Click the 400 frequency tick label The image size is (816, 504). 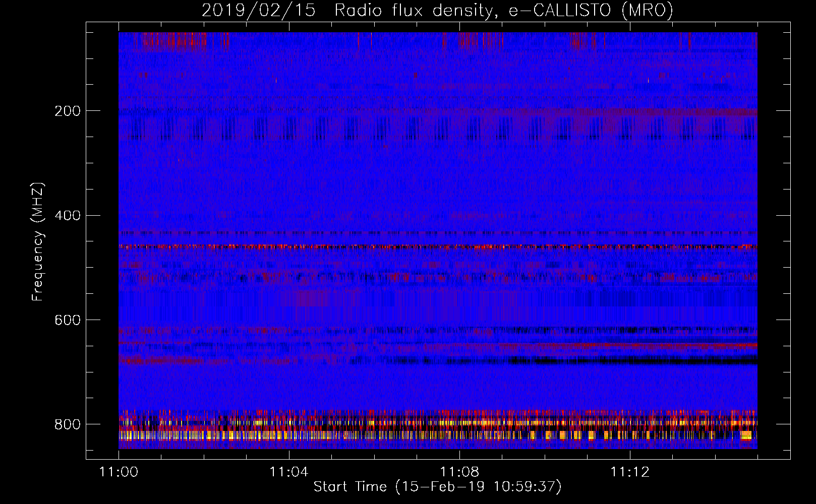[68, 216]
